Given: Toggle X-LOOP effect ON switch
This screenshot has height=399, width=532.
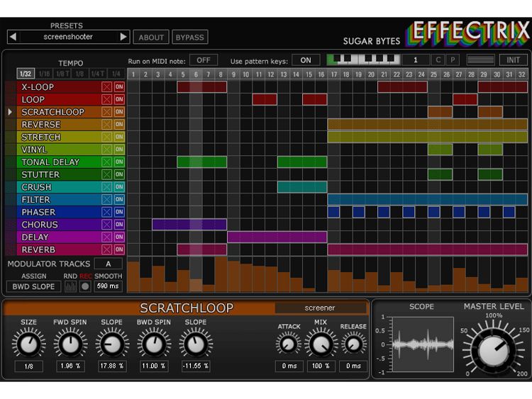Looking at the screenshot, I should tap(119, 86).
